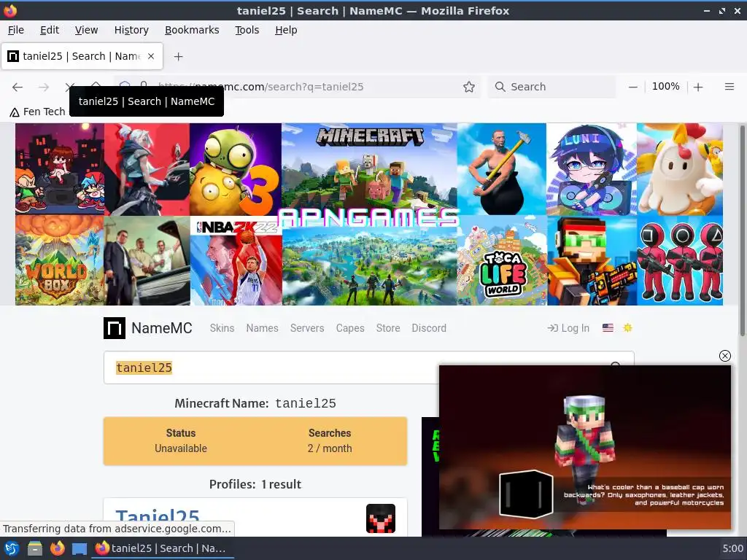The height and width of the screenshot is (560, 747).
Task: Zoom in with the plus button
Action: pyautogui.click(x=698, y=87)
